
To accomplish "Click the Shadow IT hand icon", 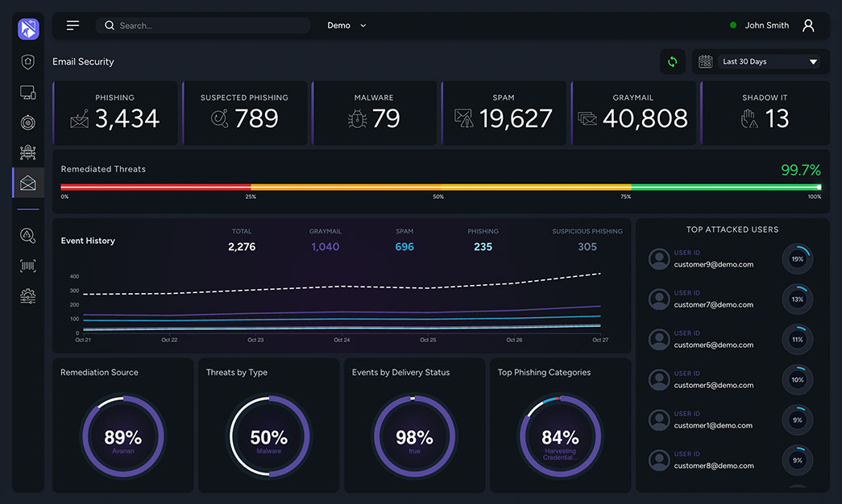I will tap(749, 118).
